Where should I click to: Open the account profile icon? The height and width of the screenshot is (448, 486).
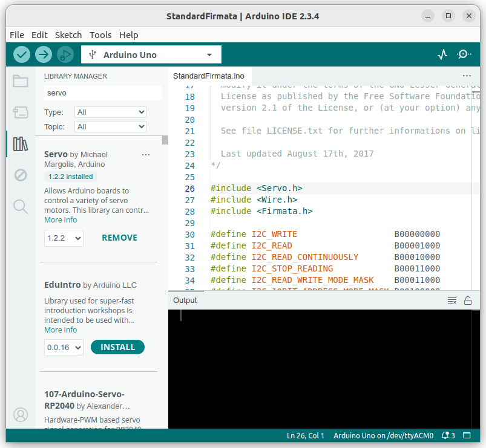click(x=21, y=415)
